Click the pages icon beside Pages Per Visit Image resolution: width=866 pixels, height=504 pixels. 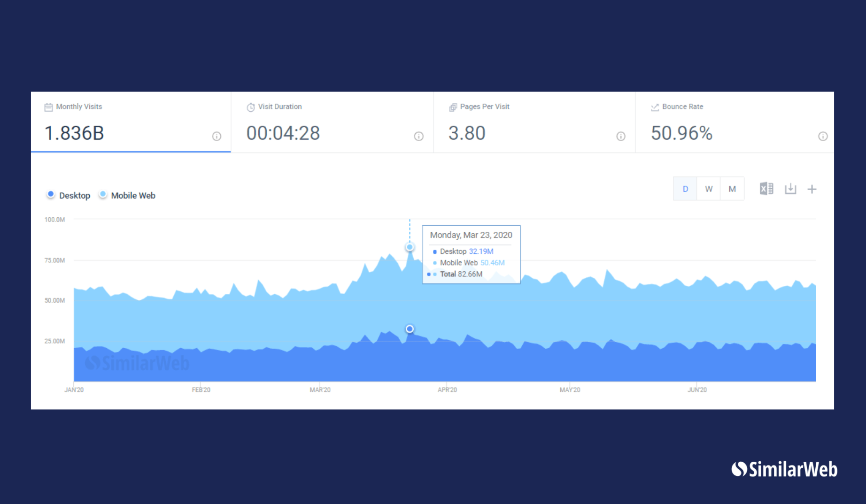click(453, 107)
